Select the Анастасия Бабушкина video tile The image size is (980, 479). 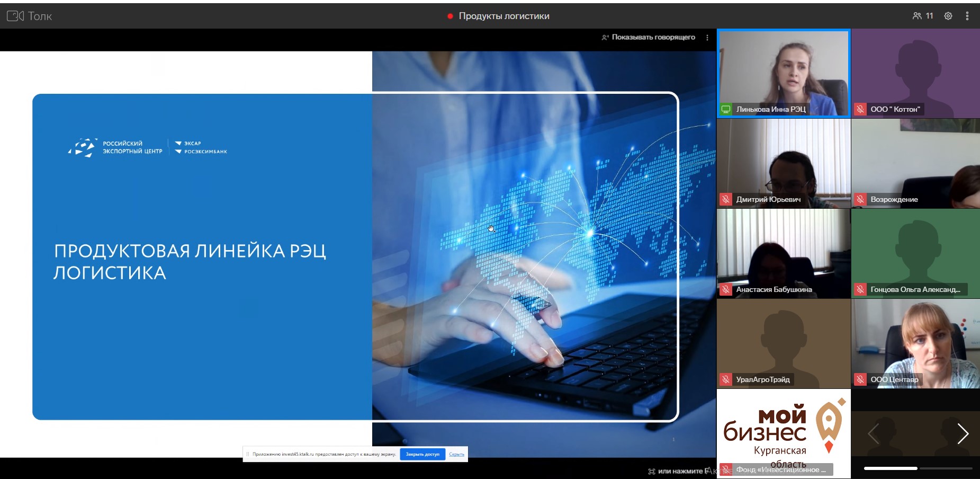(x=784, y=253)
